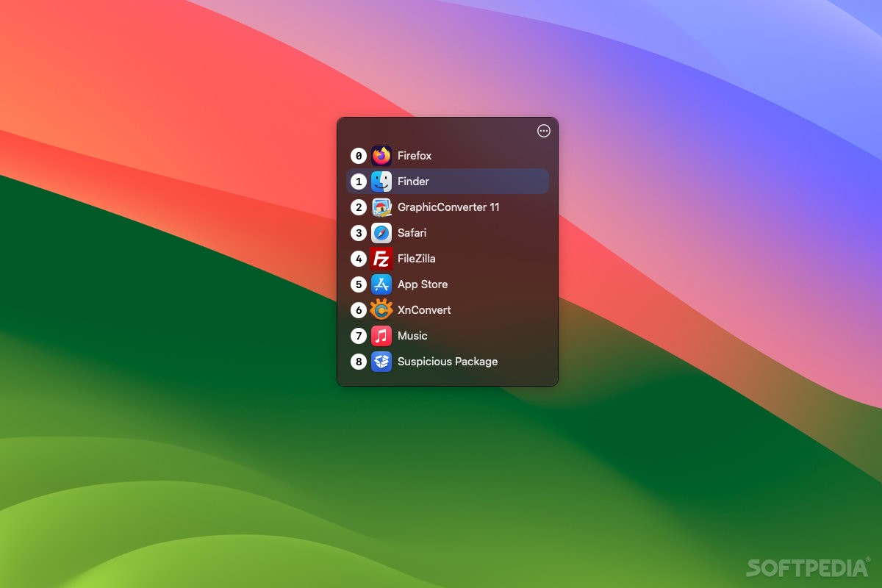The height and width of the screenshot is (588, 882).
Task: Open Suspicious Package via its icon
Action: [x=381, y=361]
